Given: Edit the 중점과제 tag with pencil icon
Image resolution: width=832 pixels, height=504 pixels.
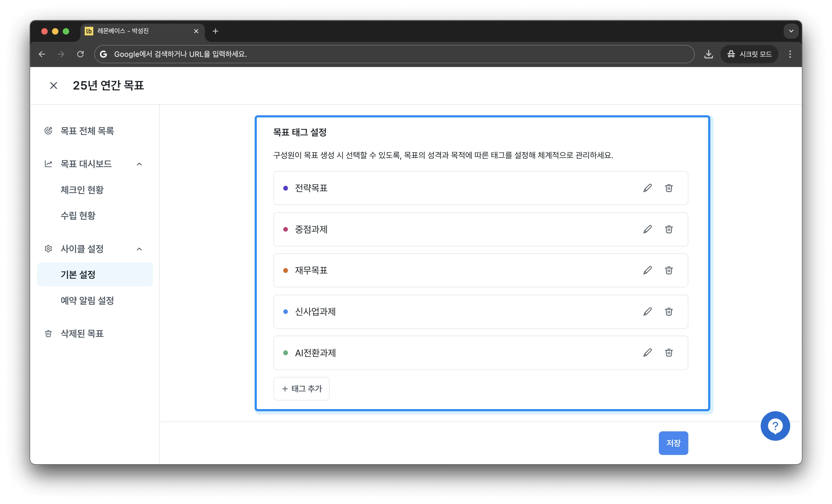Looking at the screenshot, I should (x=647, y=229).
